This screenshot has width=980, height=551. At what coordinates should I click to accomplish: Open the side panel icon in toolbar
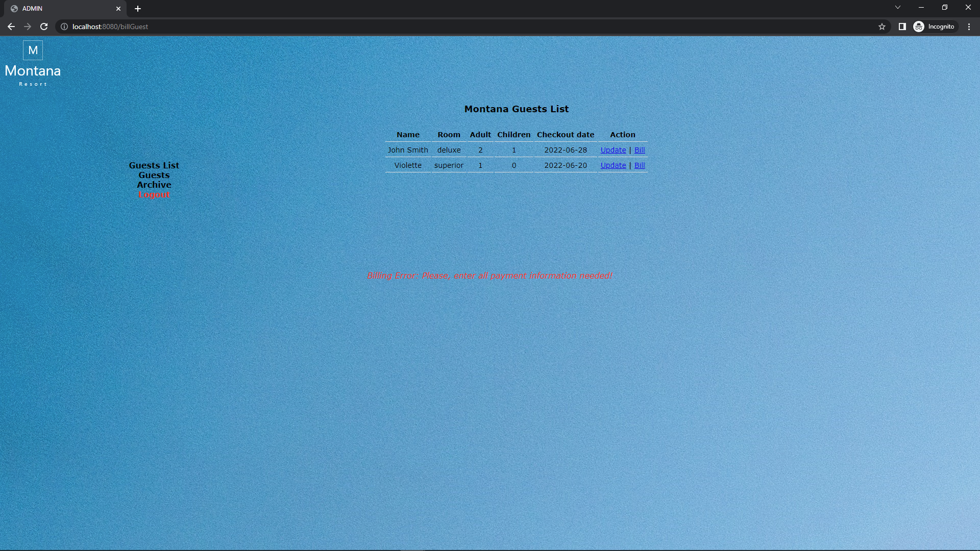click(x=902, y=27)
